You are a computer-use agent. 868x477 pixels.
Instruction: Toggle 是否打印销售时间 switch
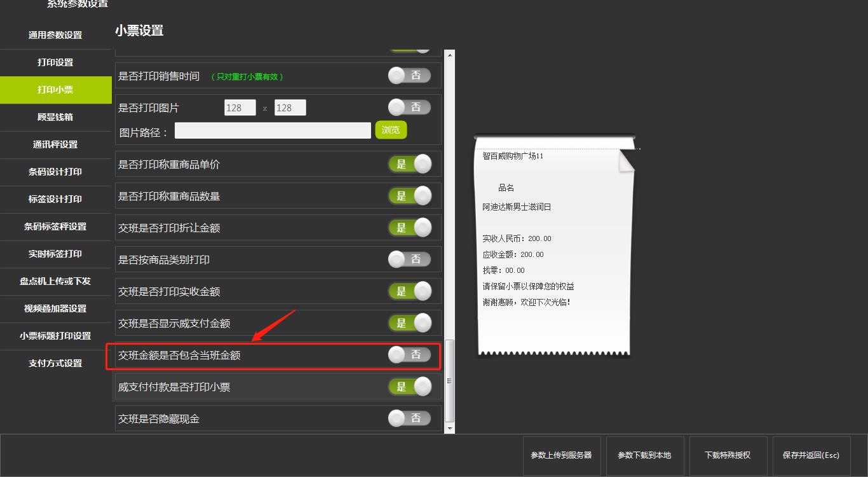click(410, 76)
